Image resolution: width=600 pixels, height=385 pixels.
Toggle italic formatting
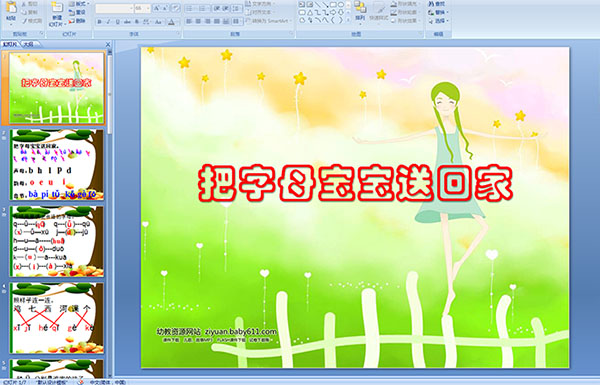109,22
